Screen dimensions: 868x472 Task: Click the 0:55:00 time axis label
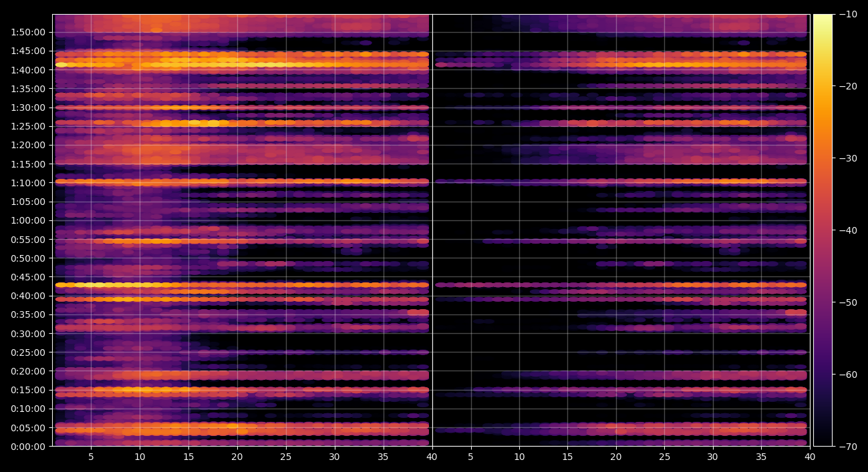(27, 239)
